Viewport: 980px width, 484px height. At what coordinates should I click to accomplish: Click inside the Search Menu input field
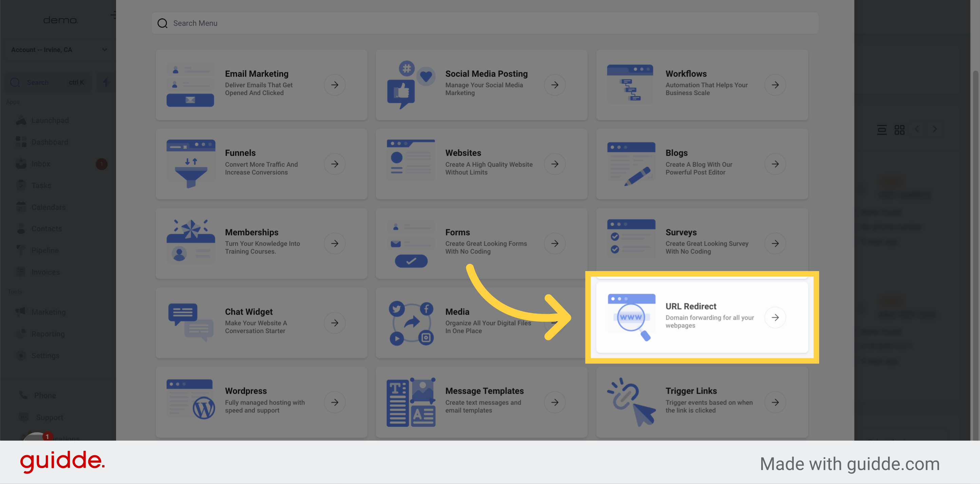[x=342, y=23]
